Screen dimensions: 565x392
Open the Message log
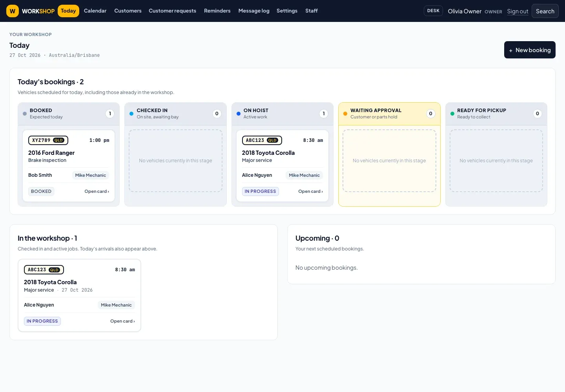point(254,11)
